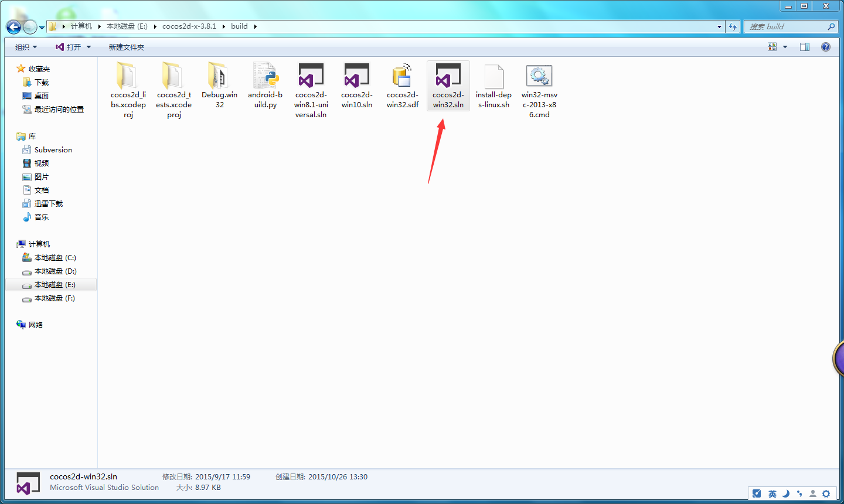Open 本地磁盘 (C:) drive

coord(55,257)
